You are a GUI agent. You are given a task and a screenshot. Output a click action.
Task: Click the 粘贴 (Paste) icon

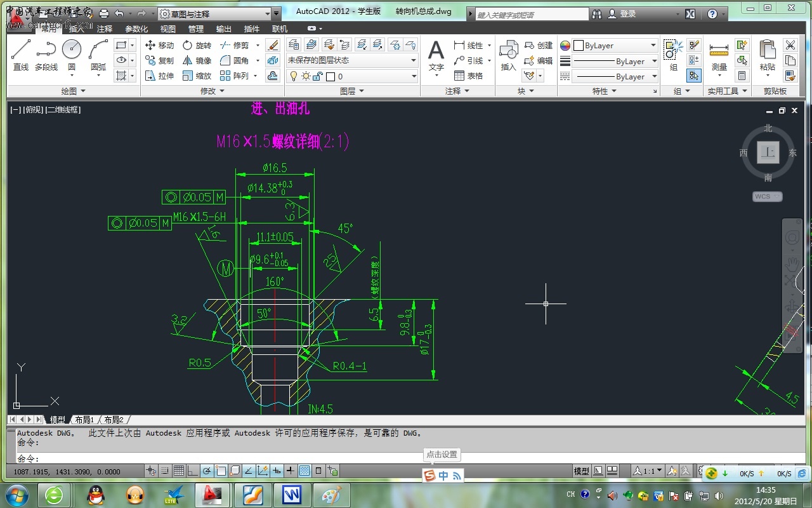[x=767, y=56]
